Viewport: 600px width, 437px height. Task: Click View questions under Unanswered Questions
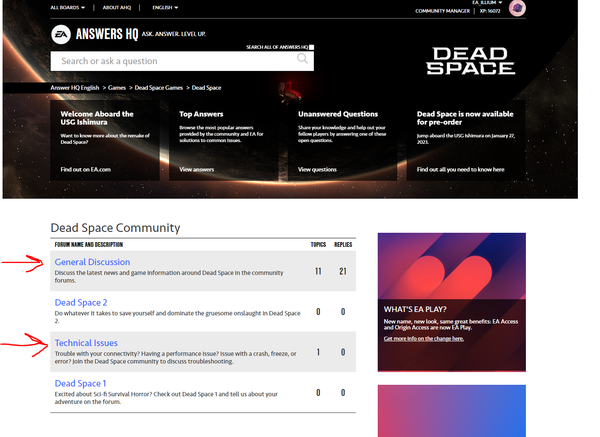(317, 170)
